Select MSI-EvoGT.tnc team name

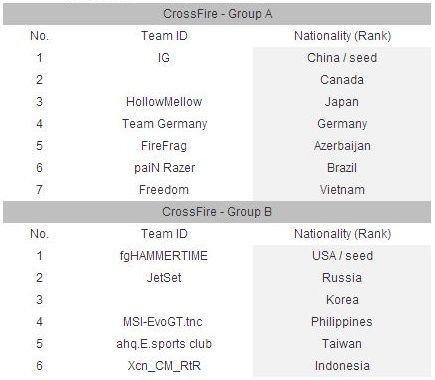click(x=163, y=322)
